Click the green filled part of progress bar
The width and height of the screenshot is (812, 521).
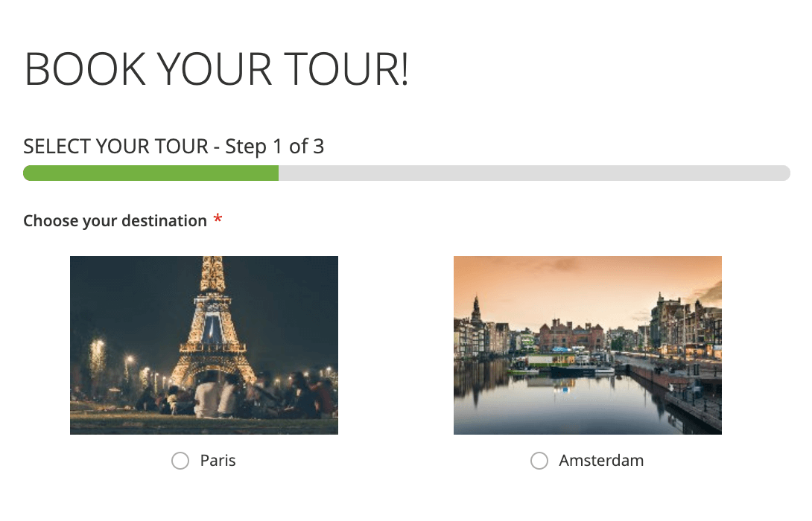(150, 173)
